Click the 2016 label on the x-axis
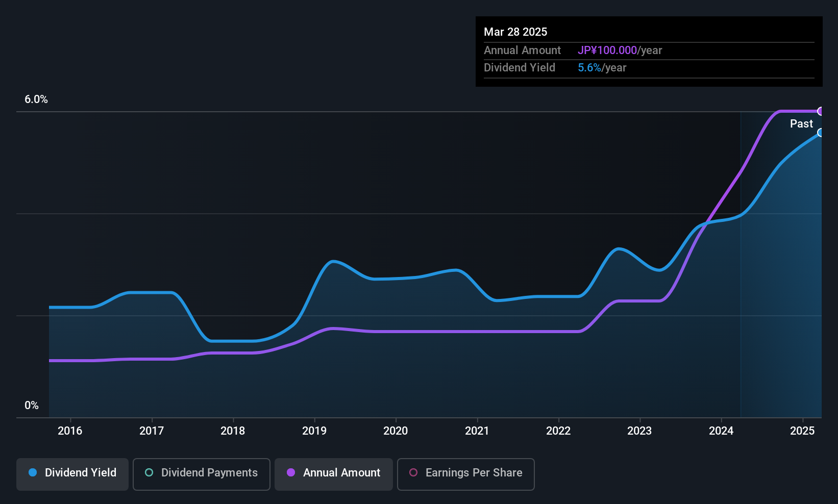 (x=70, y=431)
